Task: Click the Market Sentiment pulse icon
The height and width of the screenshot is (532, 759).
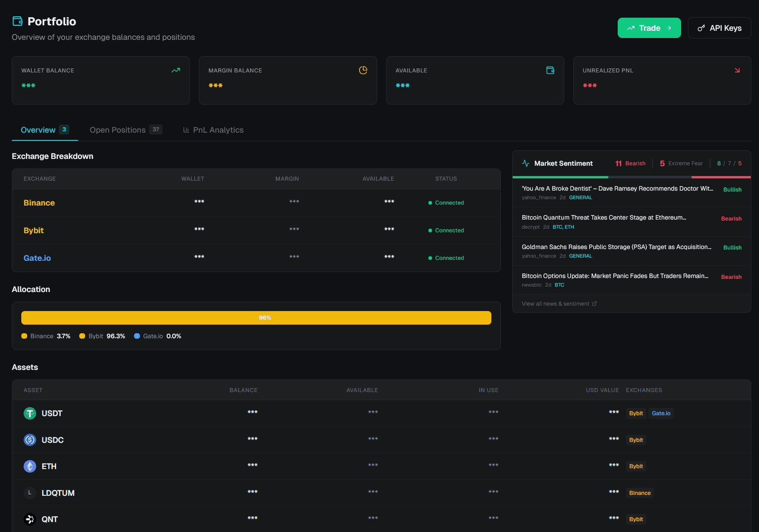Action: tap(526, 163)
